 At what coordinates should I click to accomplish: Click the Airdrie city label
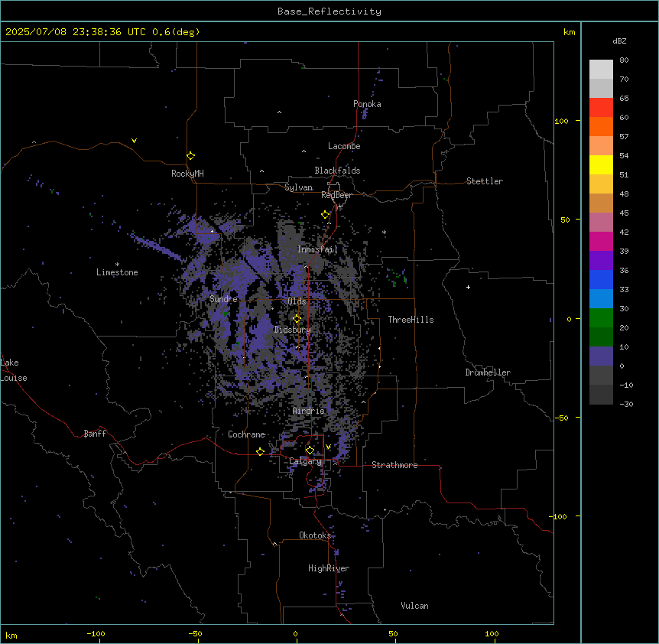(309, 411)
